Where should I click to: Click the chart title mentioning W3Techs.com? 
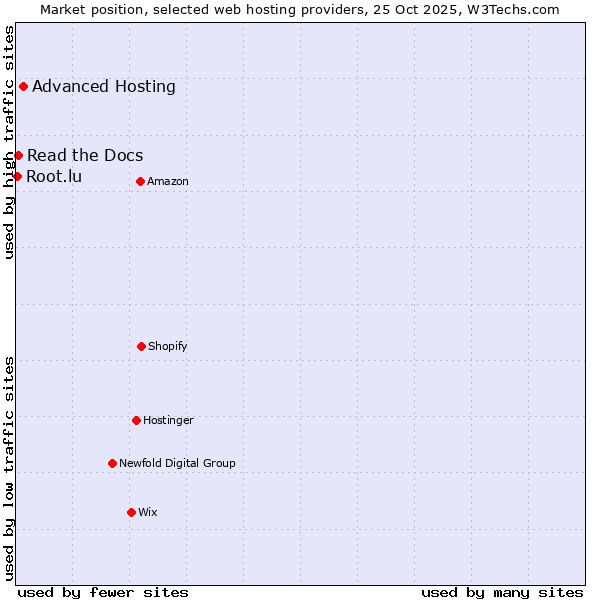300,9
